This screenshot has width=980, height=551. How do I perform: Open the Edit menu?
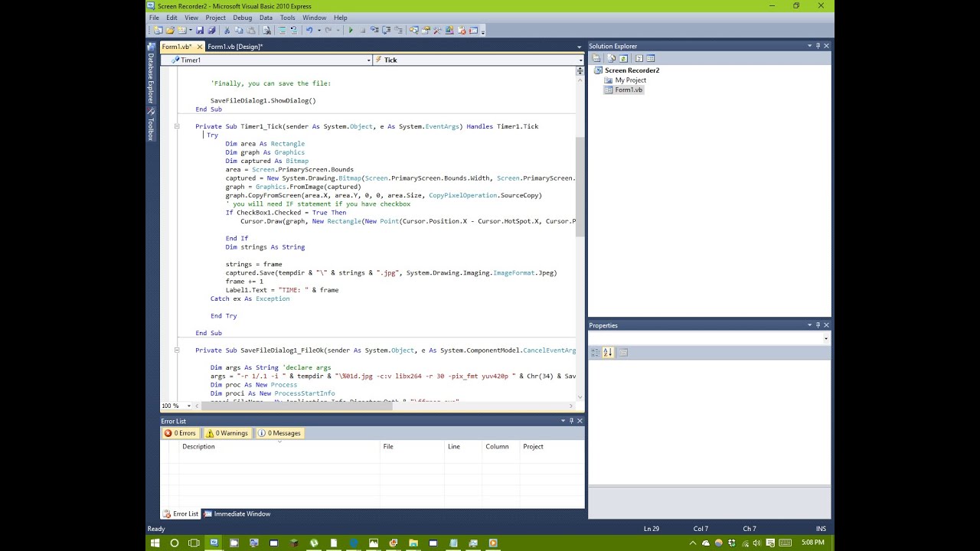[x=171, y=18]
